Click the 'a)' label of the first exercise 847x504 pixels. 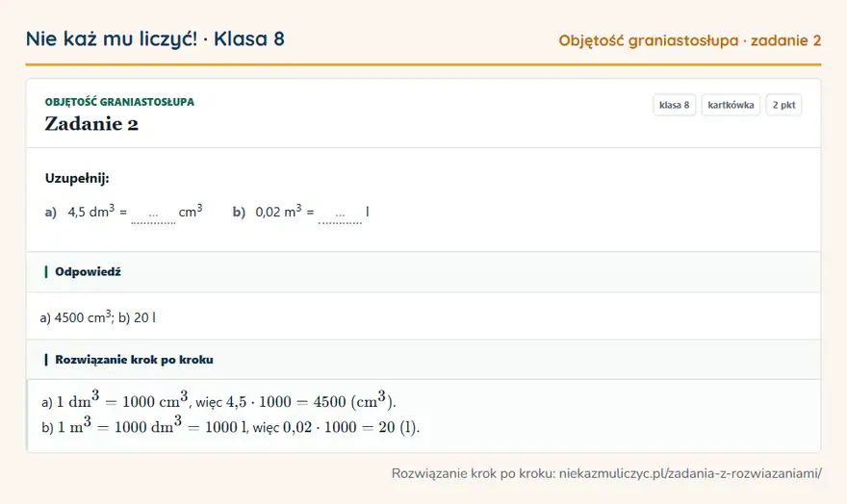51,212
